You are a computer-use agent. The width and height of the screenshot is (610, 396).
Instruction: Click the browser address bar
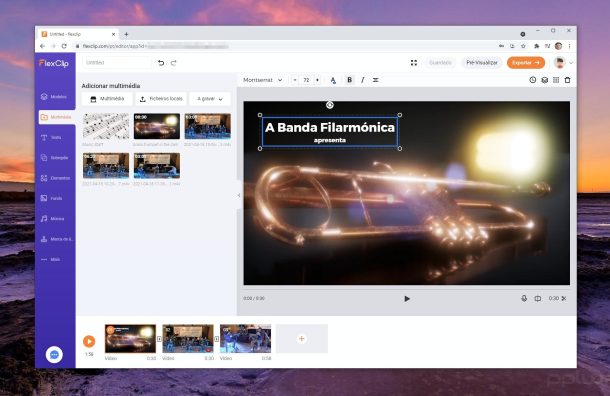[284, 46]
